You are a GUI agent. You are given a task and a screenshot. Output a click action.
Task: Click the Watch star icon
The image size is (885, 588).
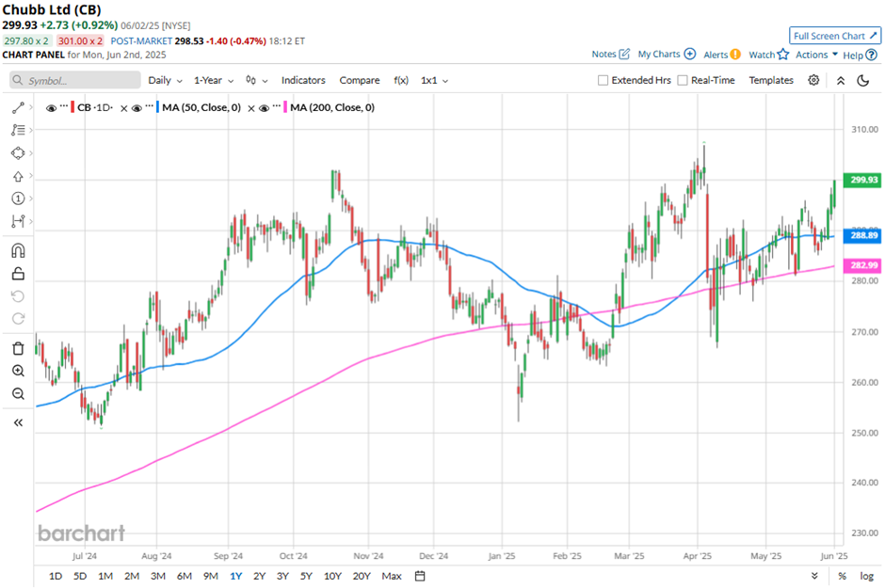pos(782,55)
